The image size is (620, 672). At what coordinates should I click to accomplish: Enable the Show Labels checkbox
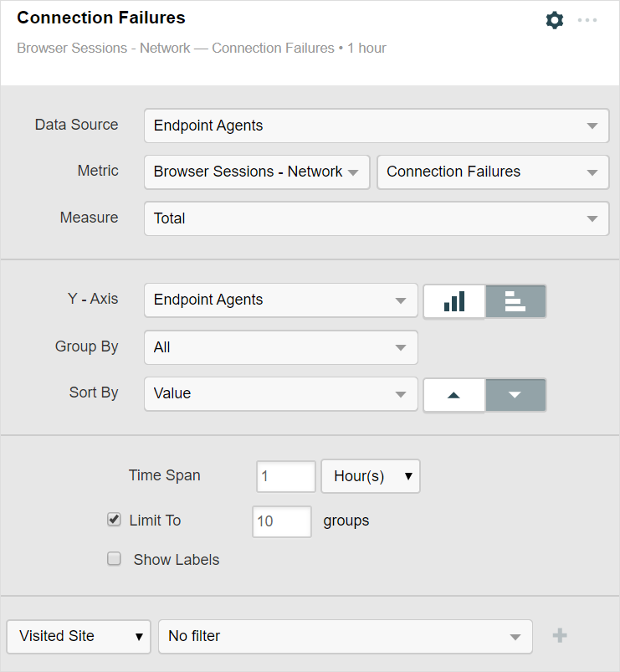(115, 559)
